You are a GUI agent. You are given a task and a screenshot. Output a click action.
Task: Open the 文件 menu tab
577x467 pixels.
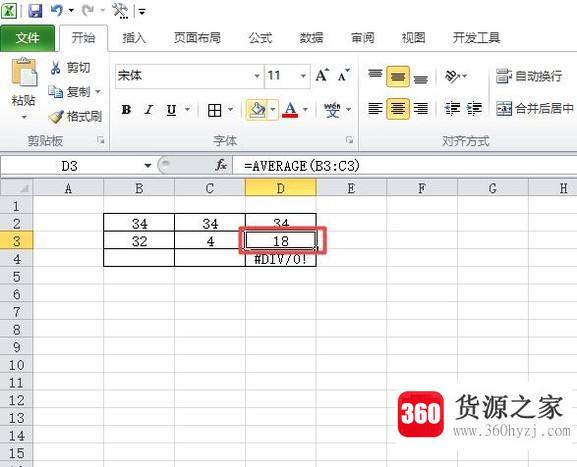tap(28, 38)
